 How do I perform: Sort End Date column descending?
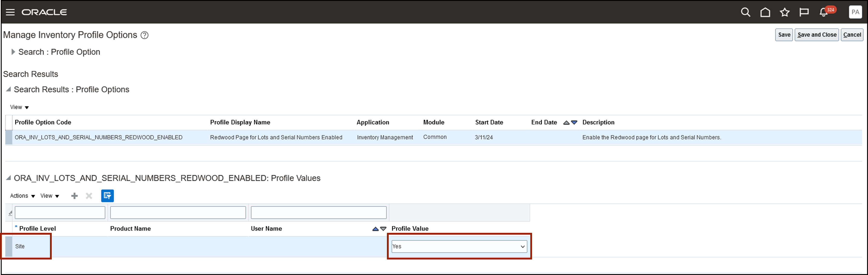(x=574, y=123)
